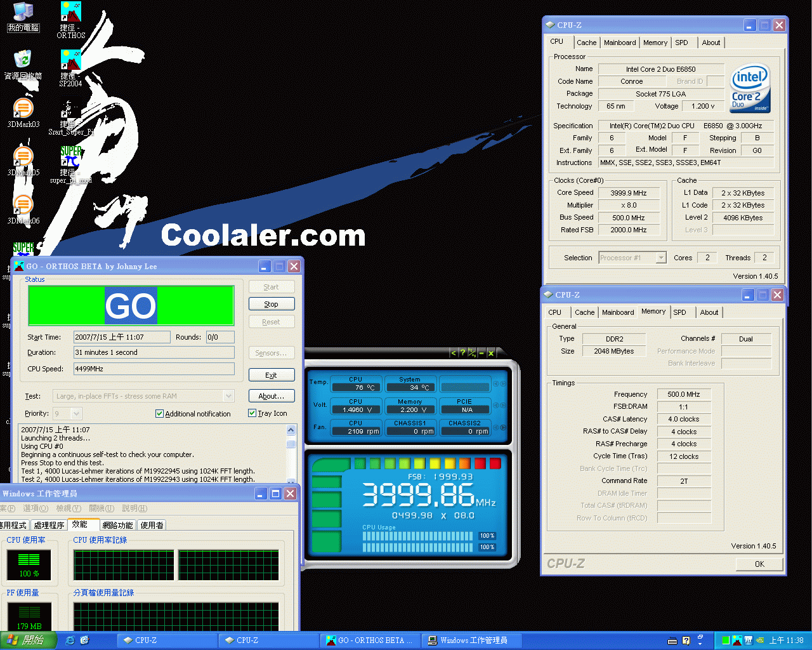Open the 檢視 menu in Task Manager
Screen dimensions: 812x650
pyautogui.click(x=69, y=508)
